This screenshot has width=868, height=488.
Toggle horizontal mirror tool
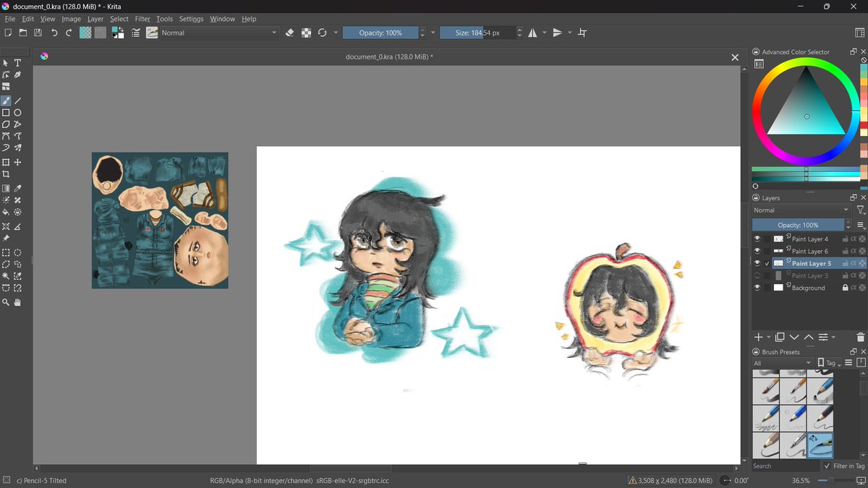point(533,33)
